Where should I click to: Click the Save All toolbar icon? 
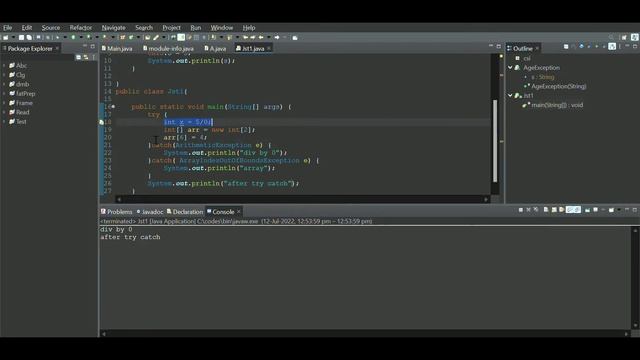(29, 37)
